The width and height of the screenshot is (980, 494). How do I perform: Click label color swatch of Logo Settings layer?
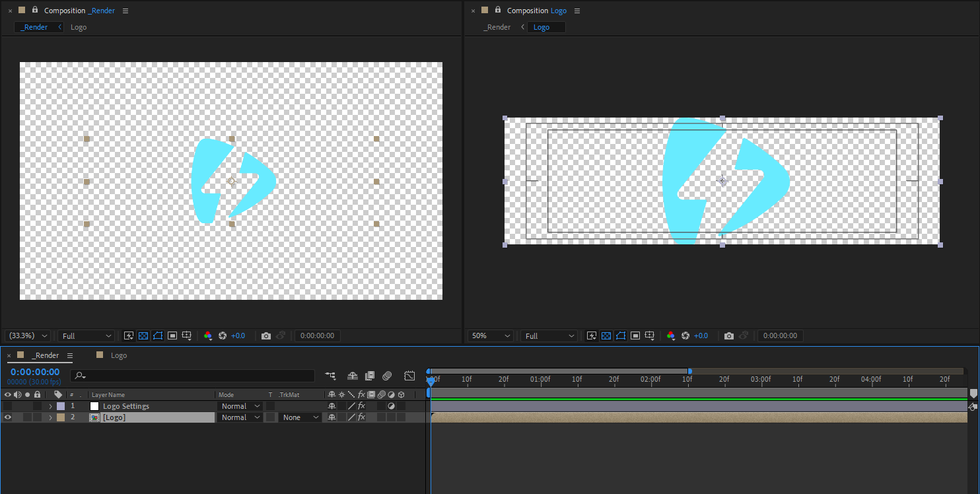pyautogui.click(x=61, y=406)
